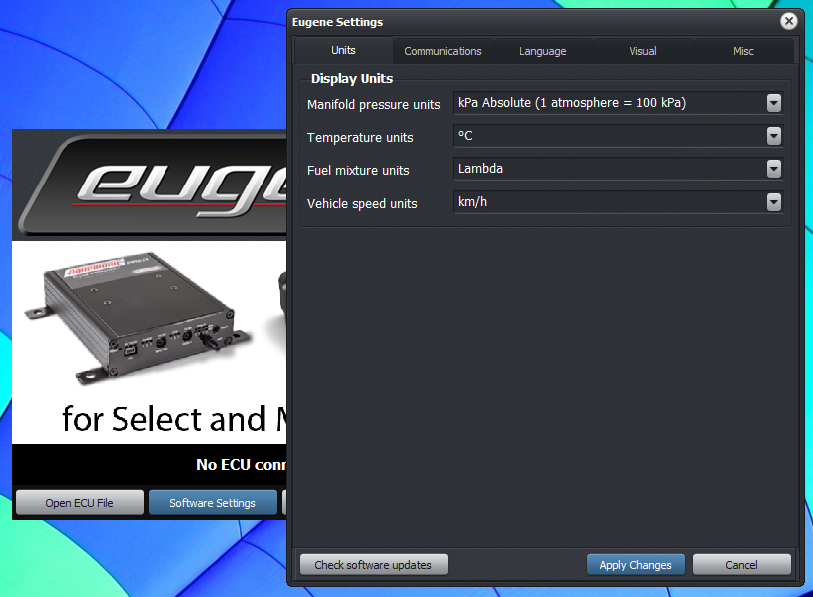Cancel the Eugene Settings dialog
Screen dimensions: 813x597
(x=741, y=565)
